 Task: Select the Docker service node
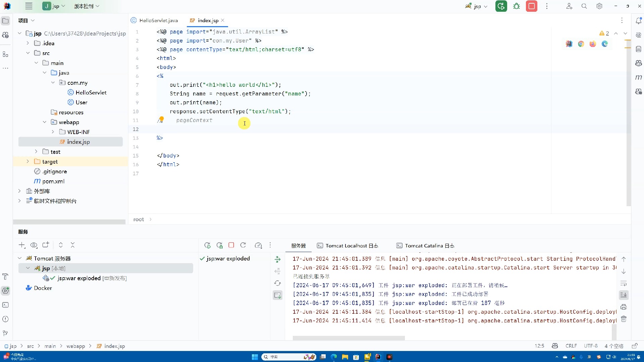tap(39, 288)
